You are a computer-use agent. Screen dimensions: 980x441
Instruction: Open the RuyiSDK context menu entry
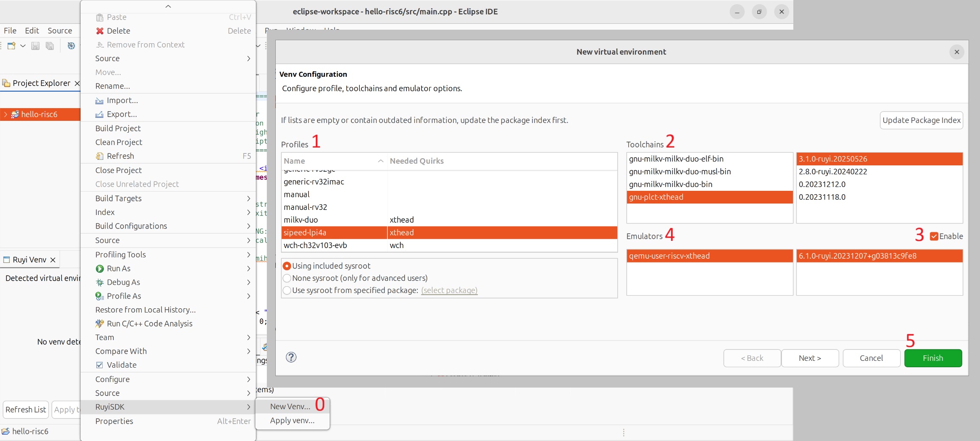click(x=168, y=407)
